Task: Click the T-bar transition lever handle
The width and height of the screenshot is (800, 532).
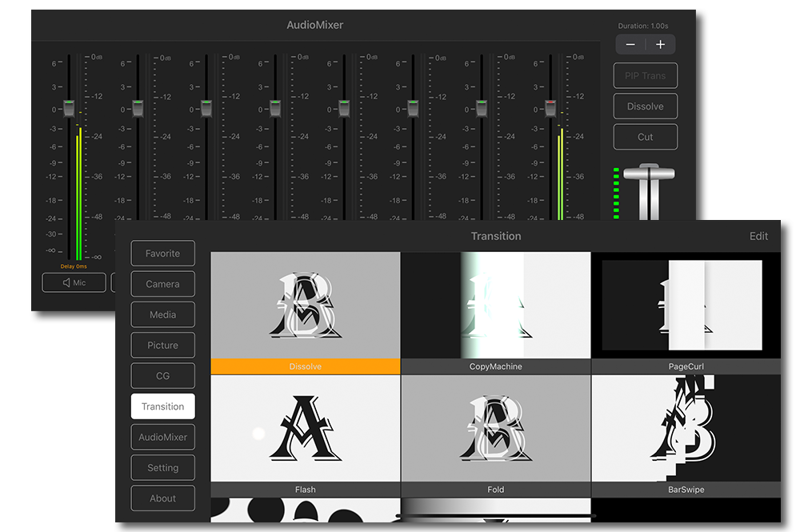Action: [x=650, y=170]
